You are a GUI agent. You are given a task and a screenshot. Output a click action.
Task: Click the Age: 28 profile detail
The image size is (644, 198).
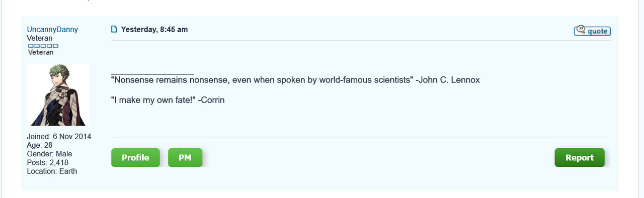point(40,145)
